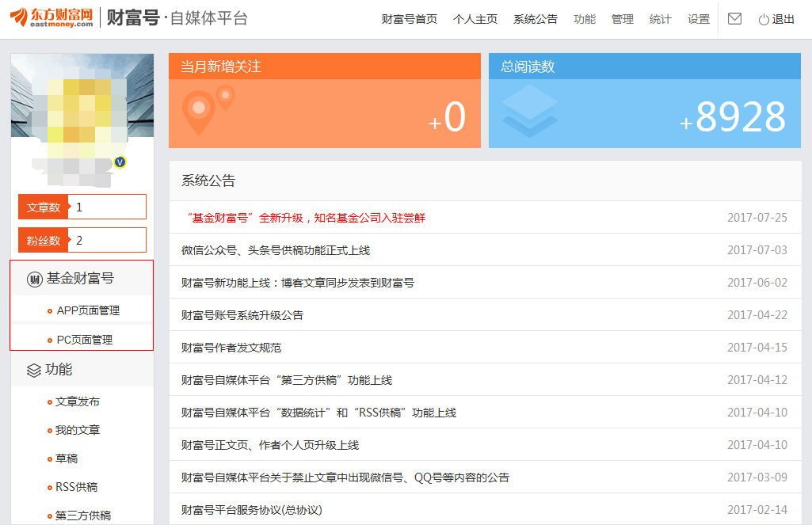Click the 文章数 count label
The height and width of the screenshot is (525, 812).
click(x=44, y=207)
